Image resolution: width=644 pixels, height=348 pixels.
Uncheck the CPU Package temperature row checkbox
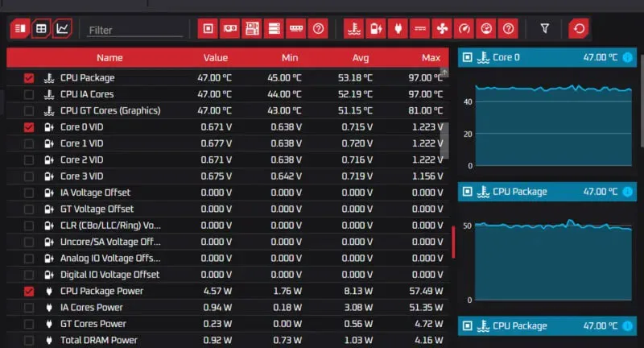point(29,78)
